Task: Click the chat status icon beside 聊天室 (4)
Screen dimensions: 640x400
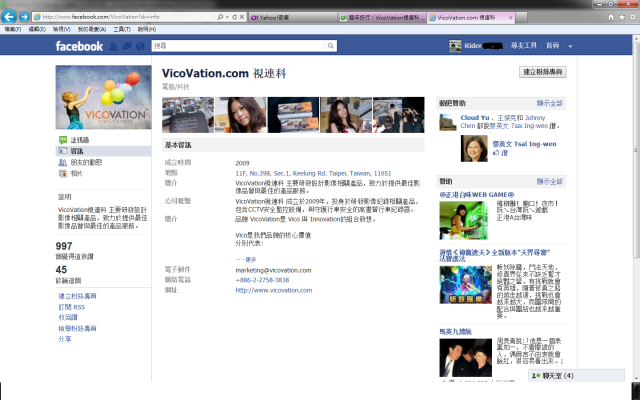Action: (536, 376)
